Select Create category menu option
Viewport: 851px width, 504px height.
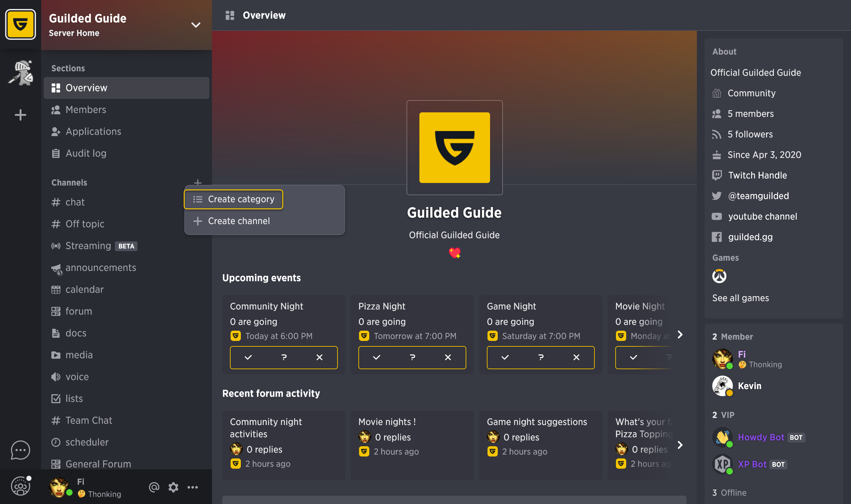pos(233,199)
